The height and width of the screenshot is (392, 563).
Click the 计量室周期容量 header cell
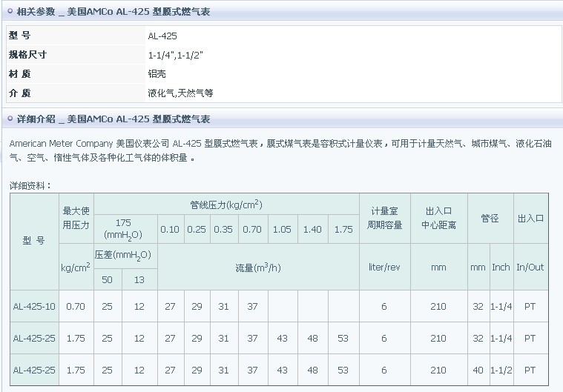[384, 218]
